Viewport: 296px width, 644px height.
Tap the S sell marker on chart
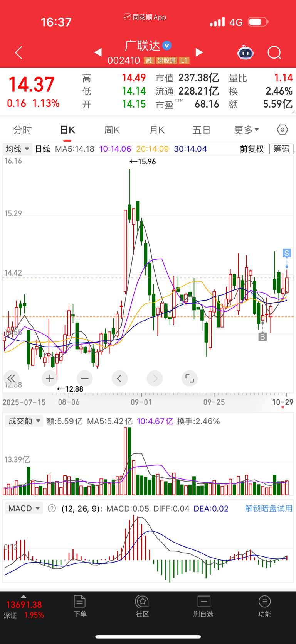pyautogui.click(x=286, y=253)
